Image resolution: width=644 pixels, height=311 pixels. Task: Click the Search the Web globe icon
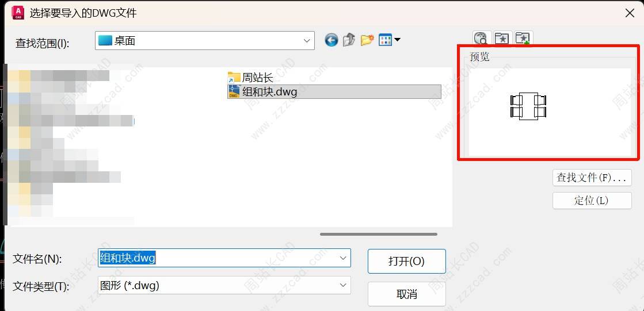(x=481, y=38)
